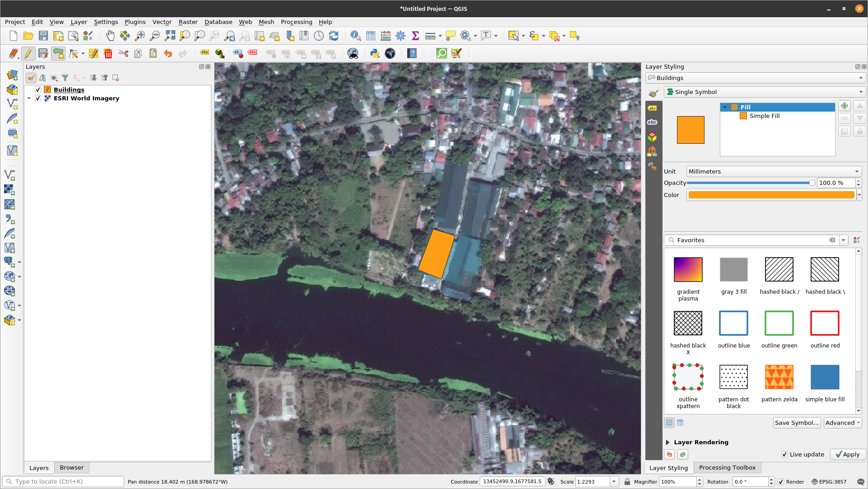Click the orange Color bar swatch
The height and width of the screenshot is (489, 868).
click(x=771, y=195)
